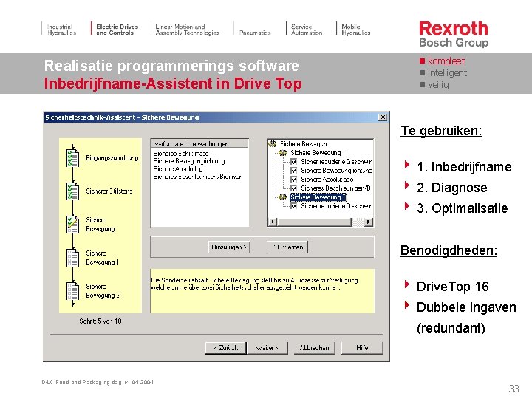This screenshot has height=399, width=532.
Task: Click the 'DriveTop 16' bullet text
Action: (453, 287)
